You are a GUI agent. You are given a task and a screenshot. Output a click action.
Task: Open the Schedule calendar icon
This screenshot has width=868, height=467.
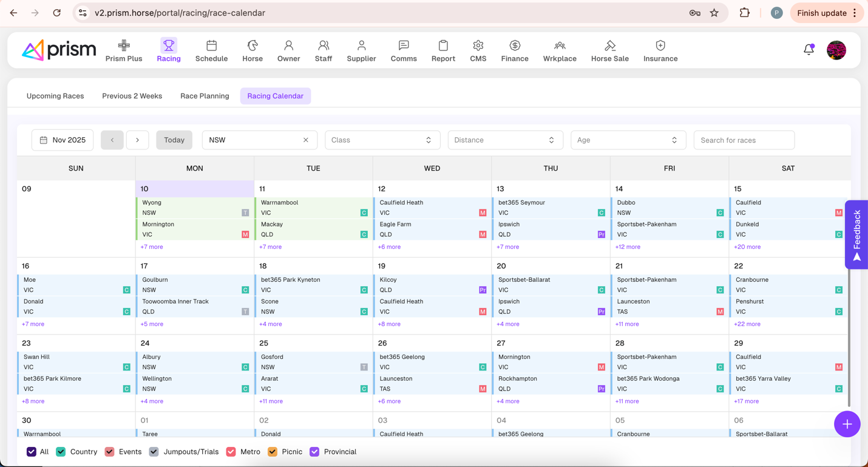tap(211, 46)
